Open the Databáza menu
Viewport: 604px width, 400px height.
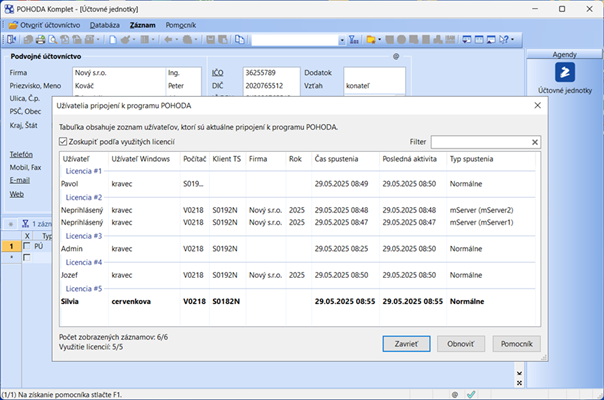[x=104, y=25]
